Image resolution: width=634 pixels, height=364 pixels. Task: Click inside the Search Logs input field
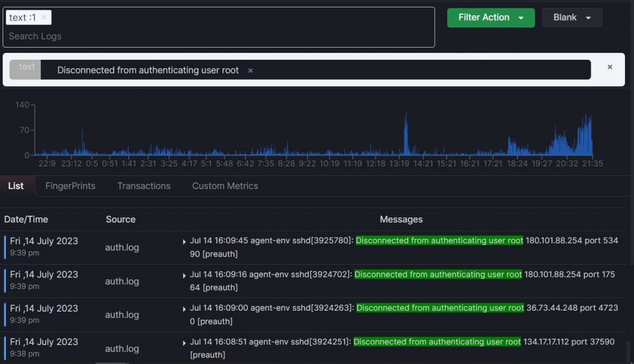106,36
